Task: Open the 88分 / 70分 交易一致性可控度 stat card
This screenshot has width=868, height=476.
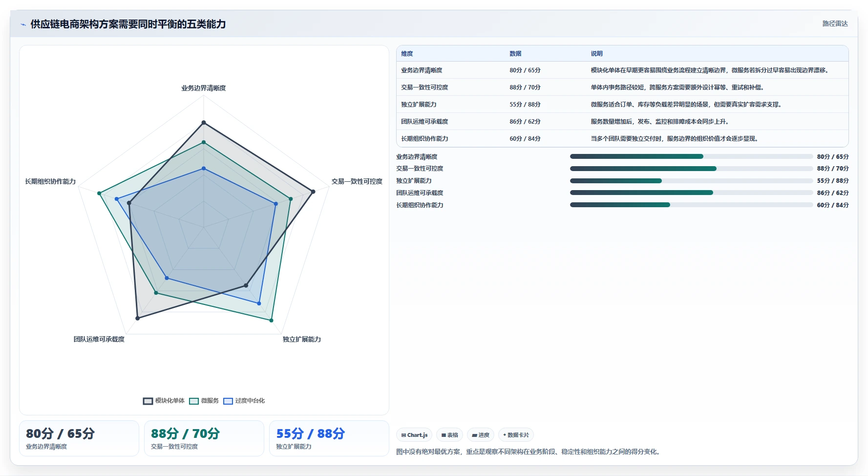Action: (204, 438)
